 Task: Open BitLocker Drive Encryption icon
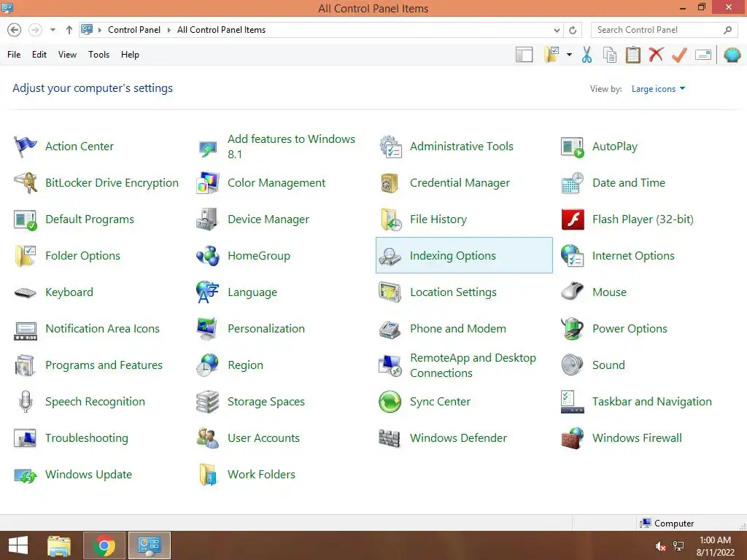25,183
